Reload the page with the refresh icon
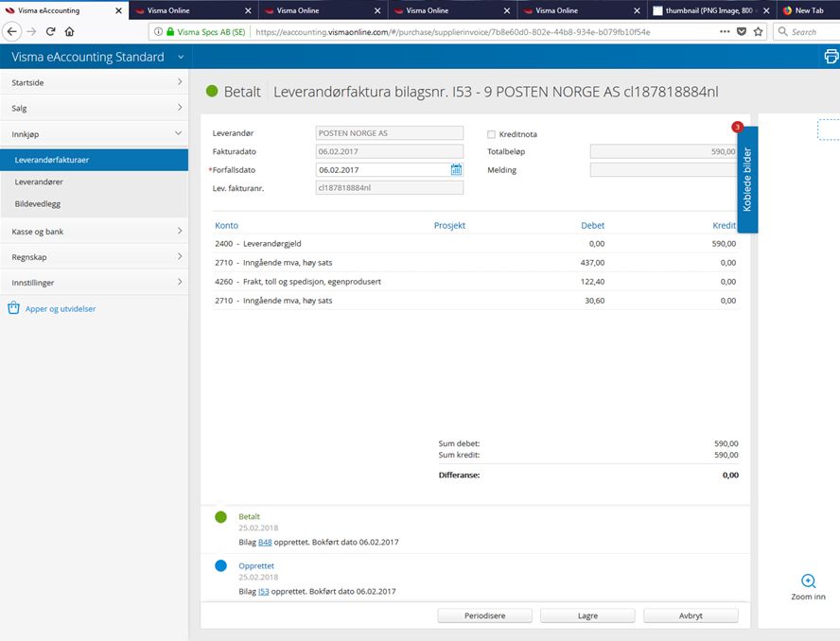Image resolution: width=840 pixels, height=641 pixels. [51, 31]
